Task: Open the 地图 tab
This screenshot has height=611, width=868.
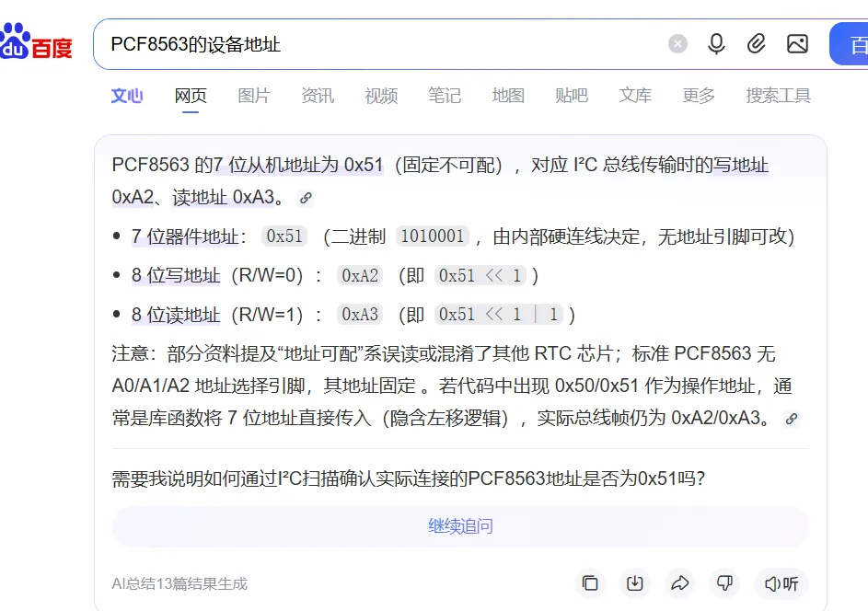Action: coord(508,96)
